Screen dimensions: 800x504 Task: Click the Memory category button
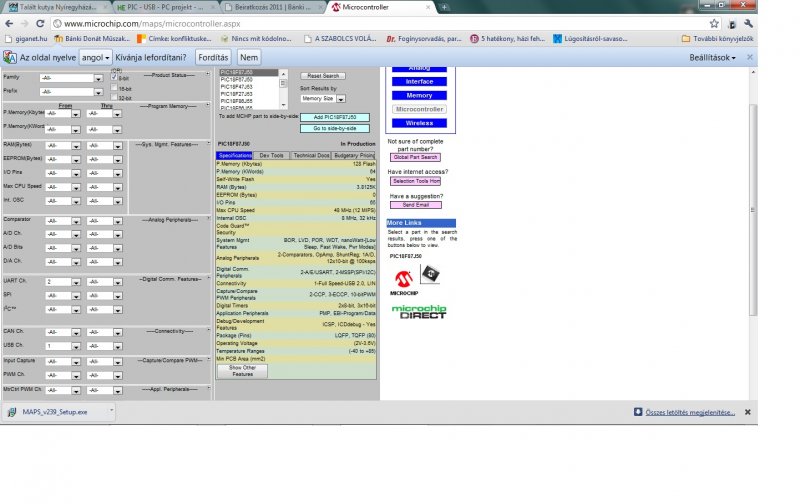(x=419, y=95)
